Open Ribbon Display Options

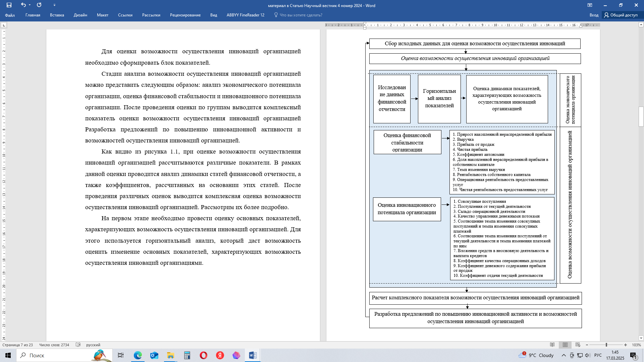tap(590, 5)
